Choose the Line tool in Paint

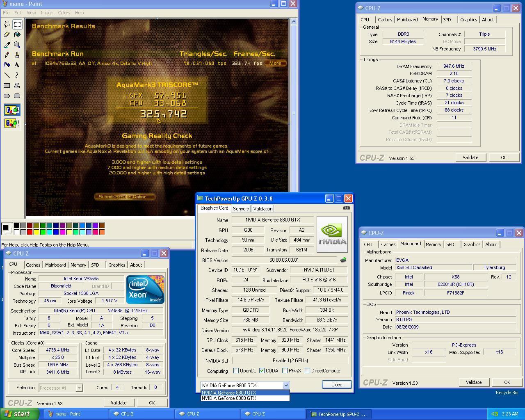(x=7, y=75)
